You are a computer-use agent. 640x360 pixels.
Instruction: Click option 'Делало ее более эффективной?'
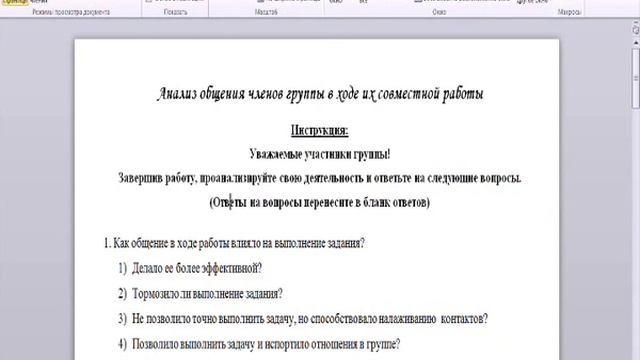click(190, 269)
